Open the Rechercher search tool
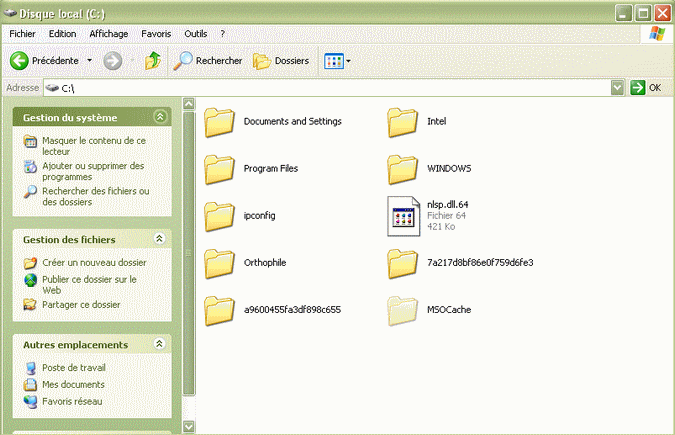This screenshot has height=435, width=675. click(x=207, y=61)
